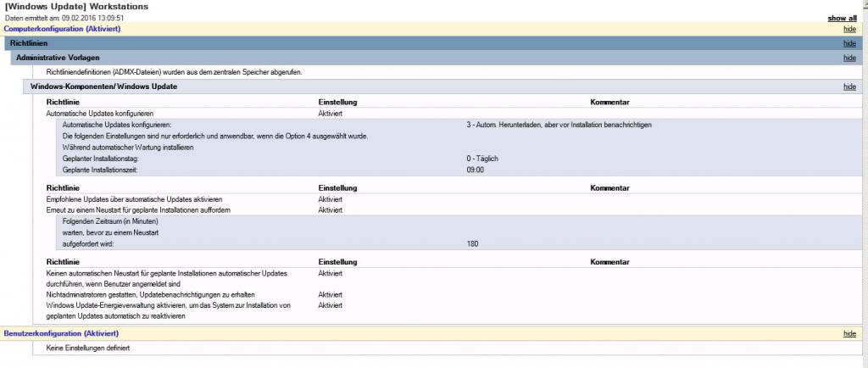
Task: Select 'Aktiviert' next to Nichtadministratoren gestatten
Action: [331, 294]
